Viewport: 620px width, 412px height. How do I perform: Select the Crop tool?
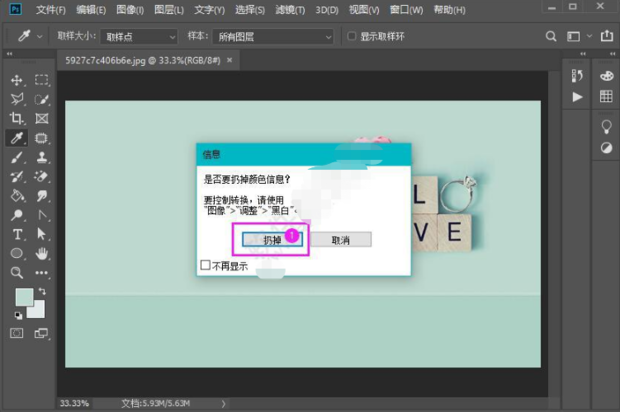pos(16,118)
